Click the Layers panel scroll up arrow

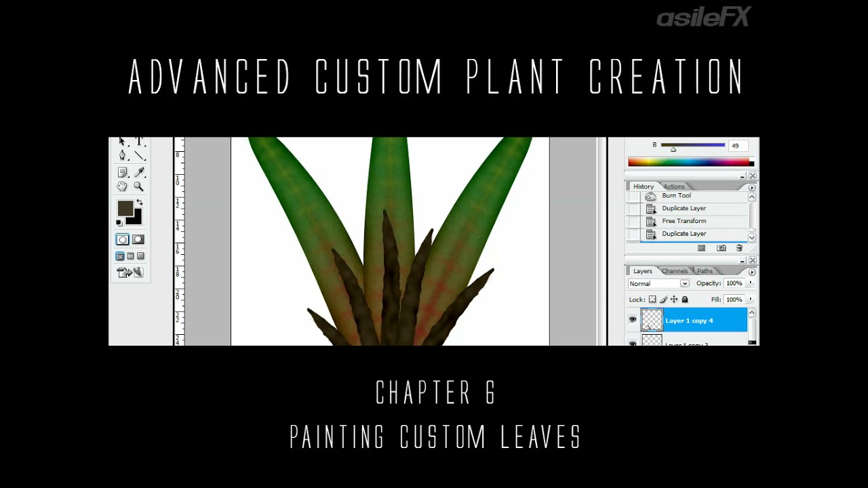pos(752,314)
